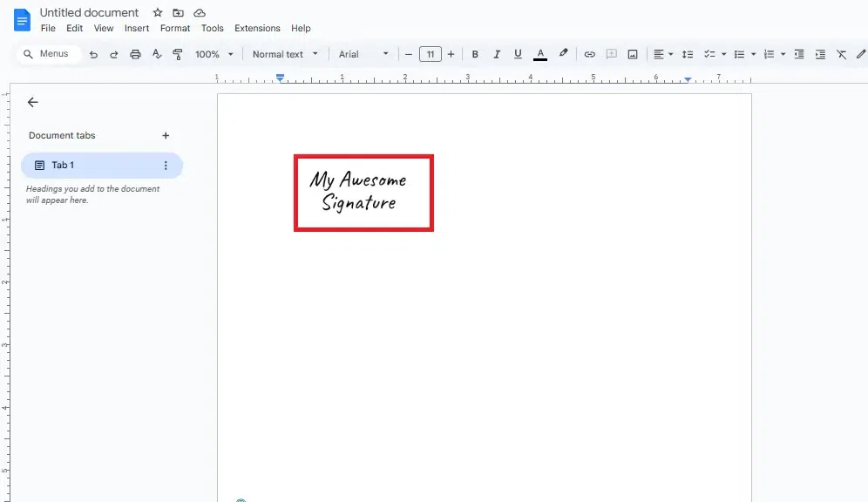The height and width of the screenshot is (502, 868).
Task: Open the Normal text style dropdown
Action: 285,54
